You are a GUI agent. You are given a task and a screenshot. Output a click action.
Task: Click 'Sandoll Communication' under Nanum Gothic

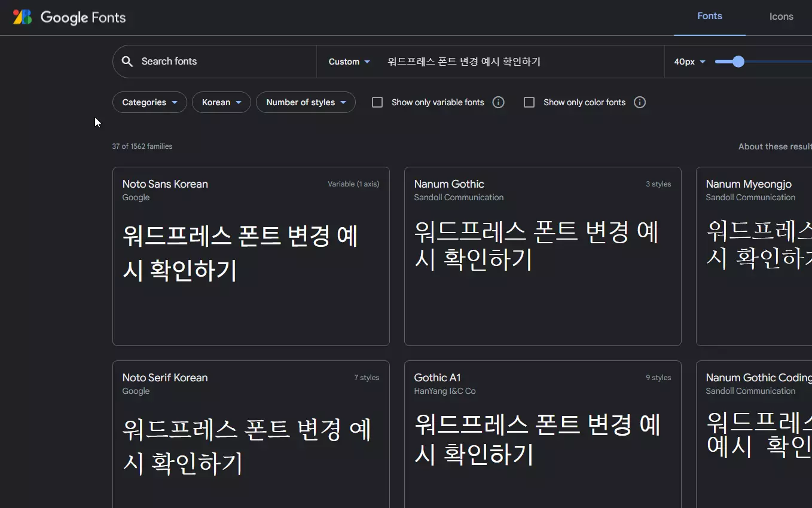459,197
